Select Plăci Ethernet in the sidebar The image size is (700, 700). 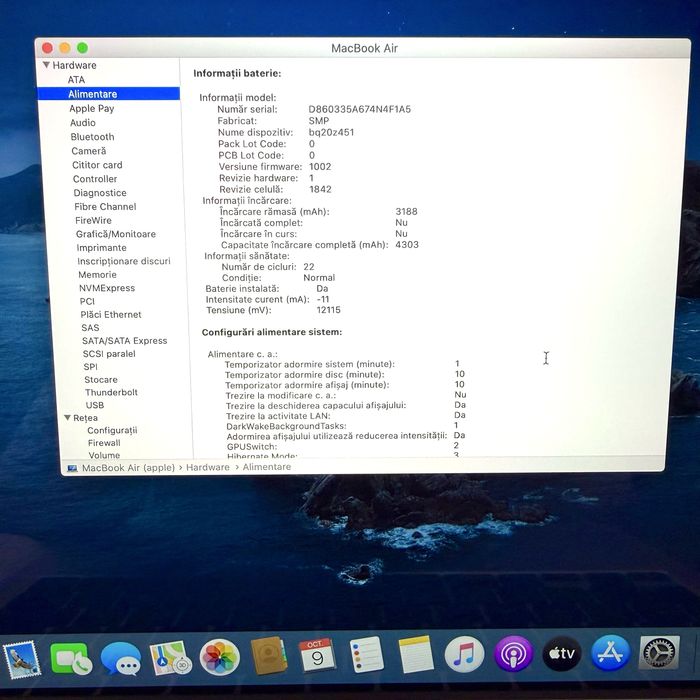pyautogui.click(x=111, y=314)
